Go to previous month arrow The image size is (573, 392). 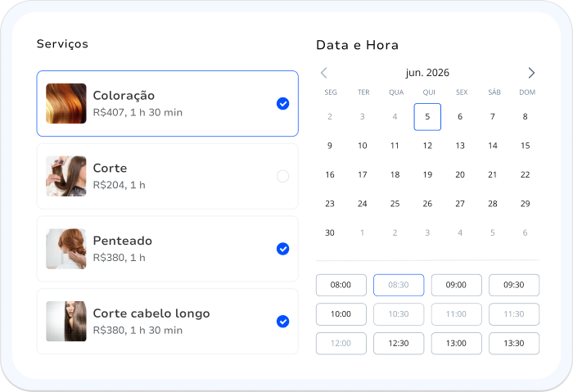[324, 73]
